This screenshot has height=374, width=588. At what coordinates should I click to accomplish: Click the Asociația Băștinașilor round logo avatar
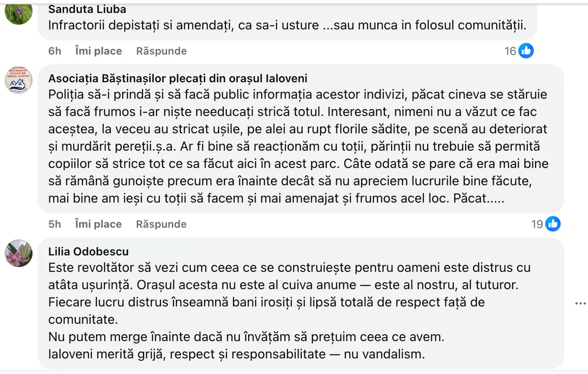pyautogui.click(x=18, y=79)
